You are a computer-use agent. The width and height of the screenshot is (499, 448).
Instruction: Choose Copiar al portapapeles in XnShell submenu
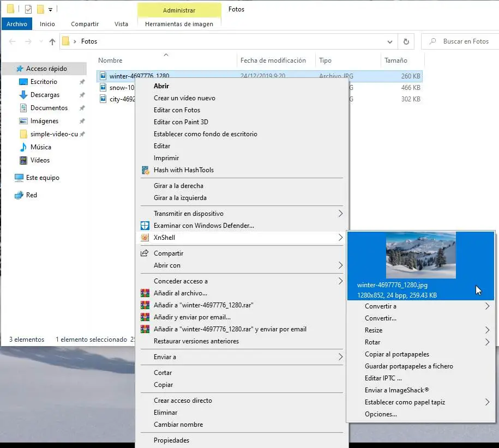pos(397,354)
